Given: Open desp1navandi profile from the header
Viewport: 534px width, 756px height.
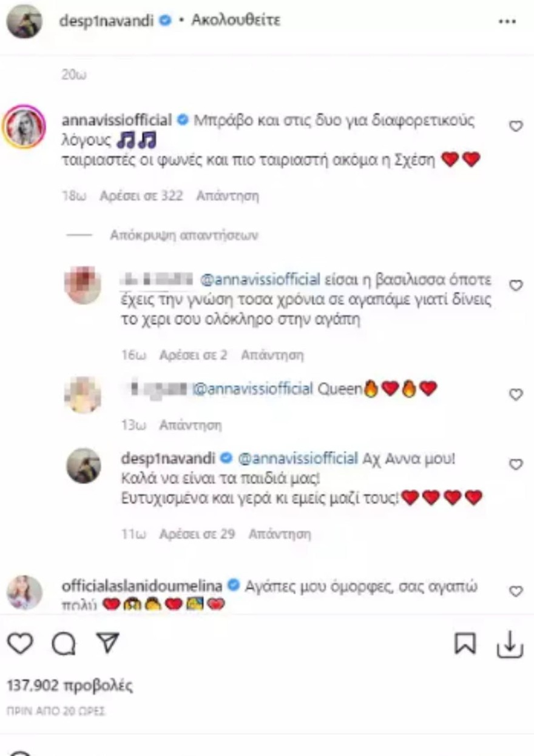Looking at the screenshot, I should [109, 20].
